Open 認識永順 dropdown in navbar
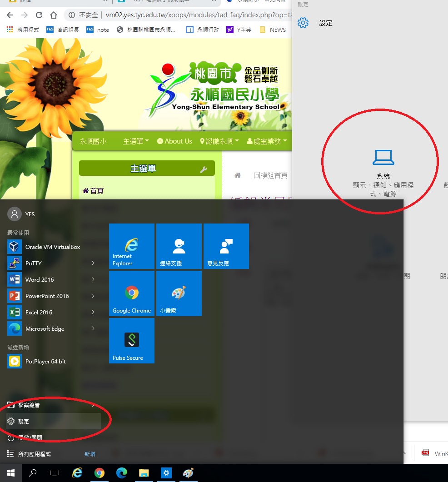Viewport: 448px width, 482px height. click(x=219, y=141)
